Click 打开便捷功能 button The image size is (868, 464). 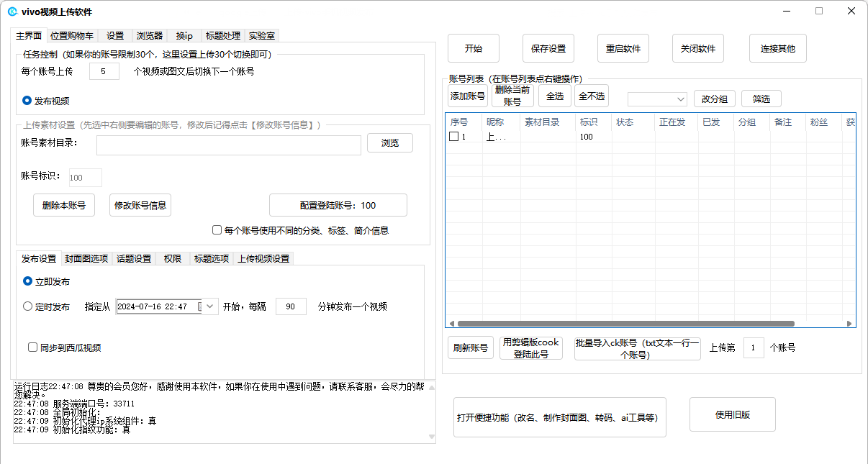(560, 417)
